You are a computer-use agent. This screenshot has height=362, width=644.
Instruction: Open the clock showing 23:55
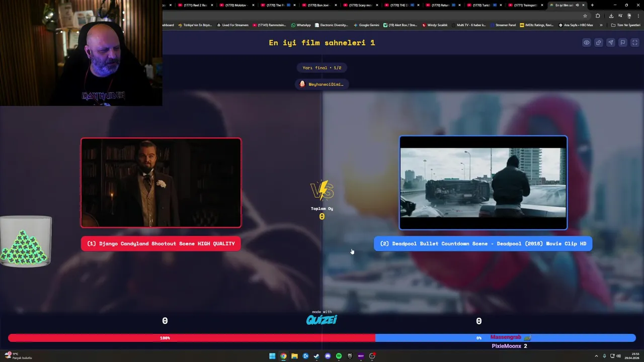click(632, 356)
